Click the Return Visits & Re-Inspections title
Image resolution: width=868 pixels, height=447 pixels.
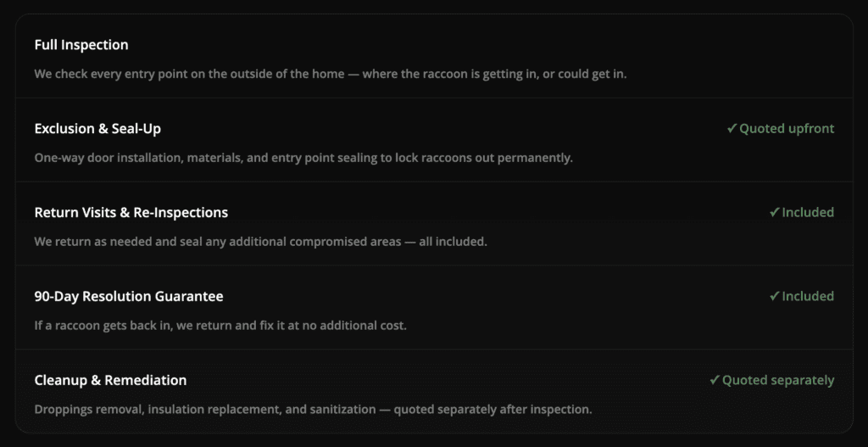coord(131,212)
